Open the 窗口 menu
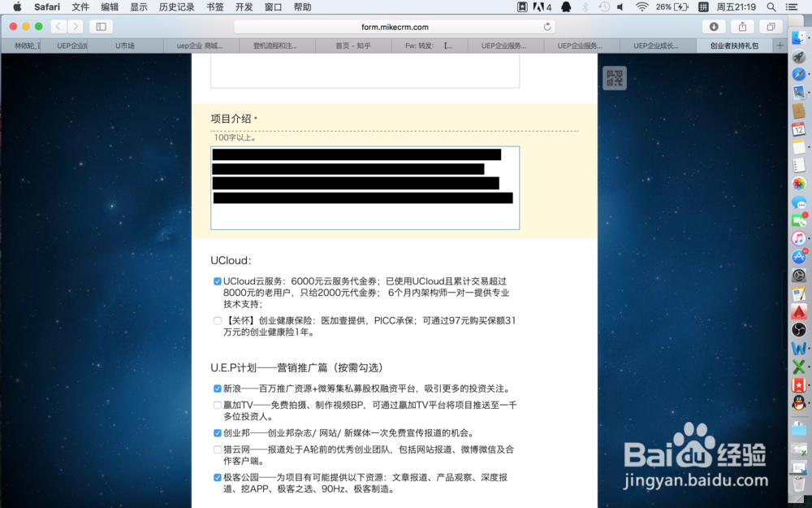812x508 pixels. (x=273, y=7)
